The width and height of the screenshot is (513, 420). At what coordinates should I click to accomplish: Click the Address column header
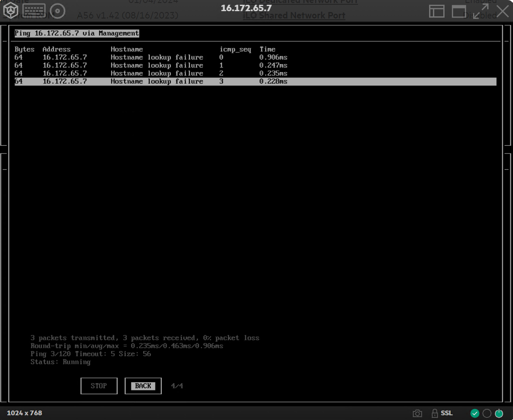pos(57,49)
